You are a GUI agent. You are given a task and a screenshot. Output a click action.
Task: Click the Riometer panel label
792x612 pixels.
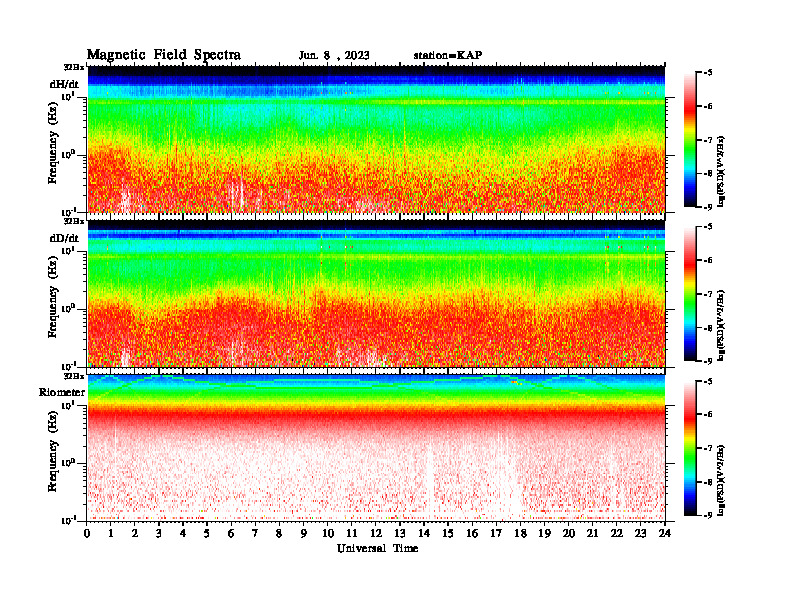click(x=62, y=392)
